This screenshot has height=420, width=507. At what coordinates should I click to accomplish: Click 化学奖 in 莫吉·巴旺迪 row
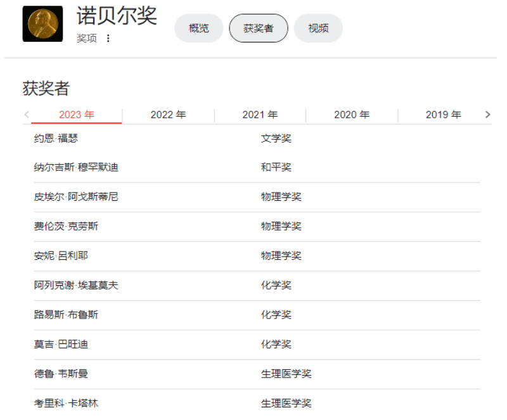(276, 344)
